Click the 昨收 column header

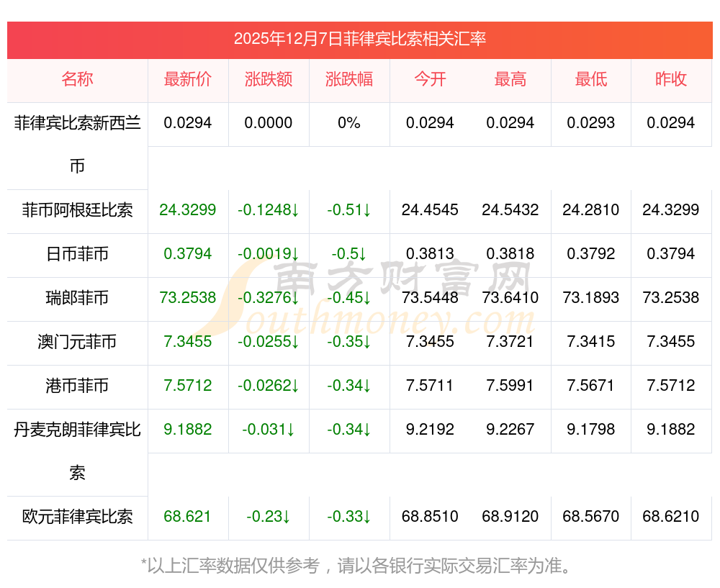pyautogui.click(x=671, y=79)
